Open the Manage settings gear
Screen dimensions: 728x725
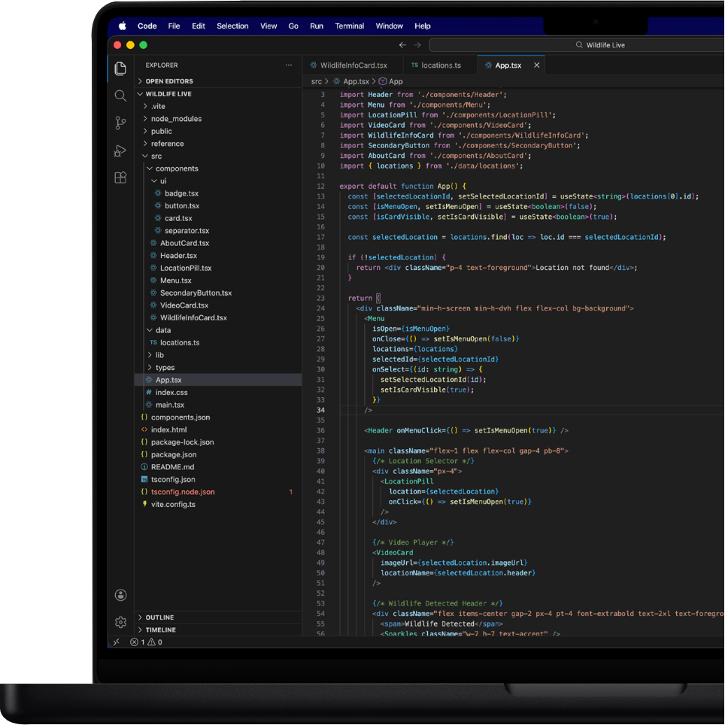pyautogui.click(x=120, y=622)
